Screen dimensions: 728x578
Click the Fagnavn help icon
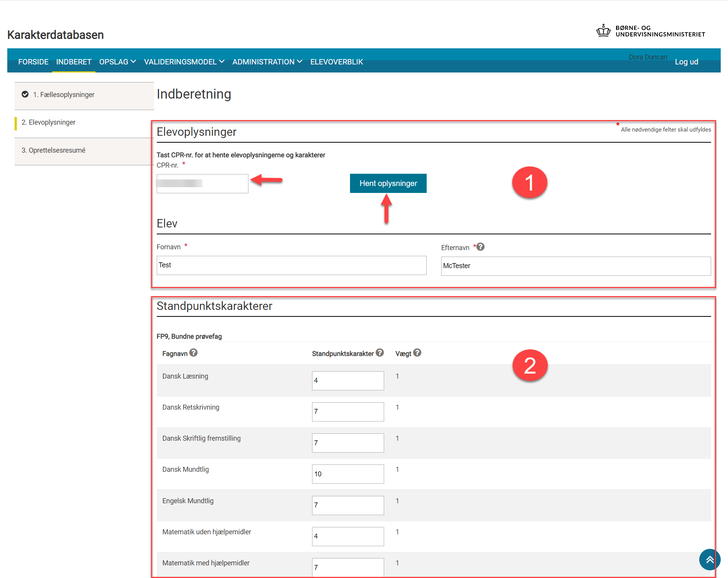coord(194,352)
